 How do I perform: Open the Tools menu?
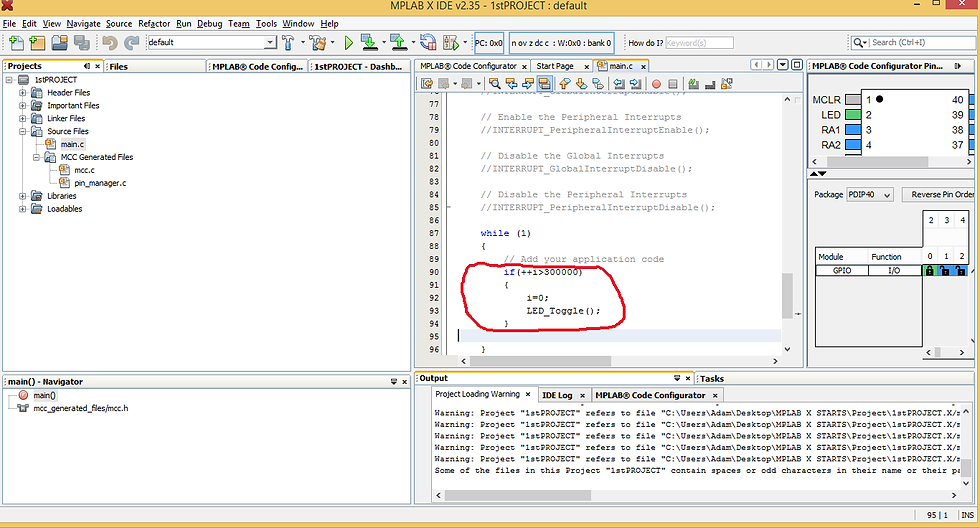(x=266, y=24)
